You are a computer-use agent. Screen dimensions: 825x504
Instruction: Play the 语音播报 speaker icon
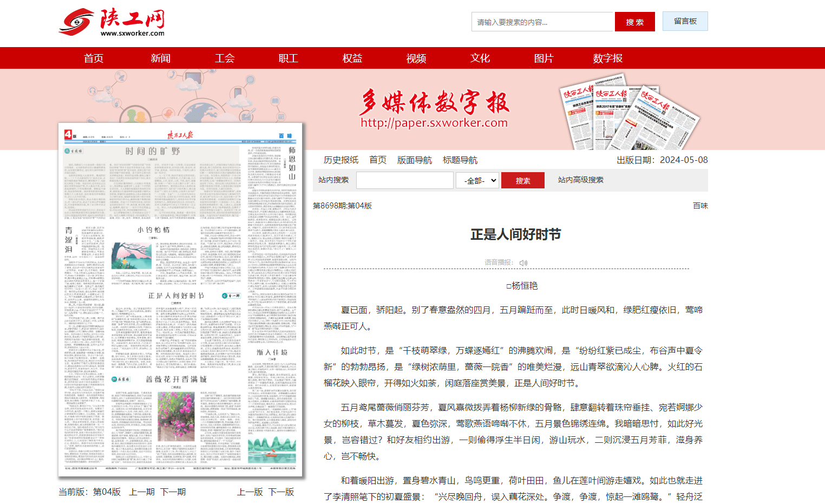pos(523,263)
